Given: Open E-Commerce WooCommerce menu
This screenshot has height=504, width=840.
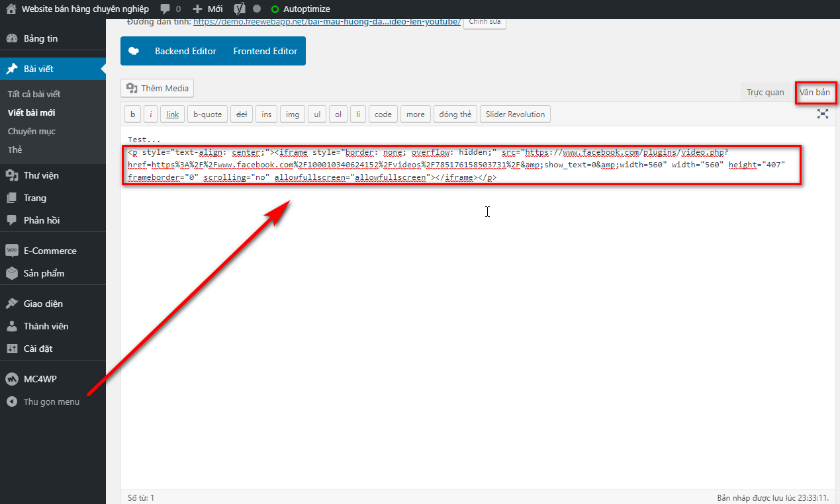Looking at the screenshot, I should 50,251.
